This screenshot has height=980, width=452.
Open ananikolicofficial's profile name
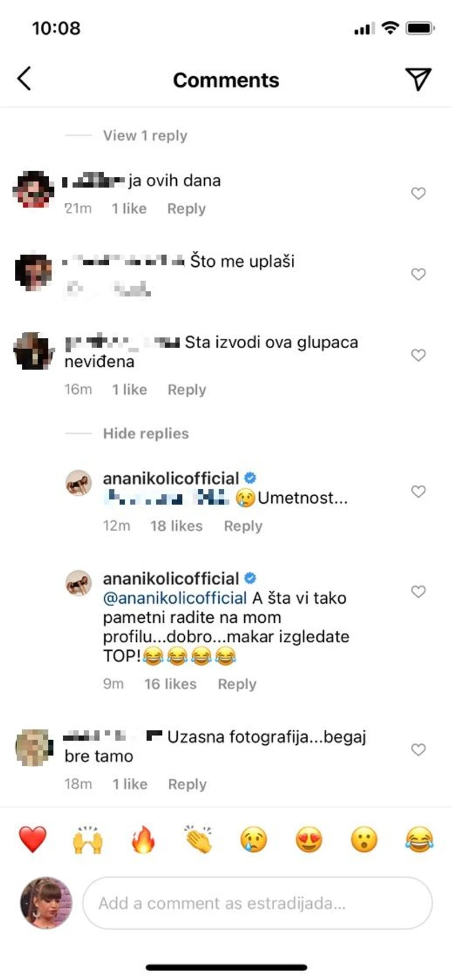(172, 477)
